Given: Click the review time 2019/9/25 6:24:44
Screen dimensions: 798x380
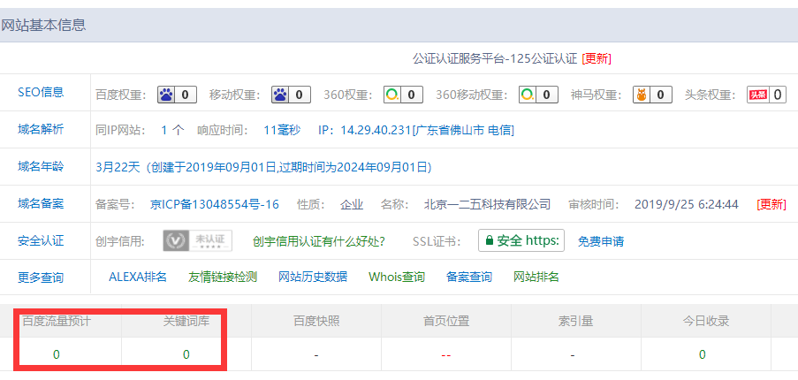Looking at the screenshot, I should click(x=687, y=204).
